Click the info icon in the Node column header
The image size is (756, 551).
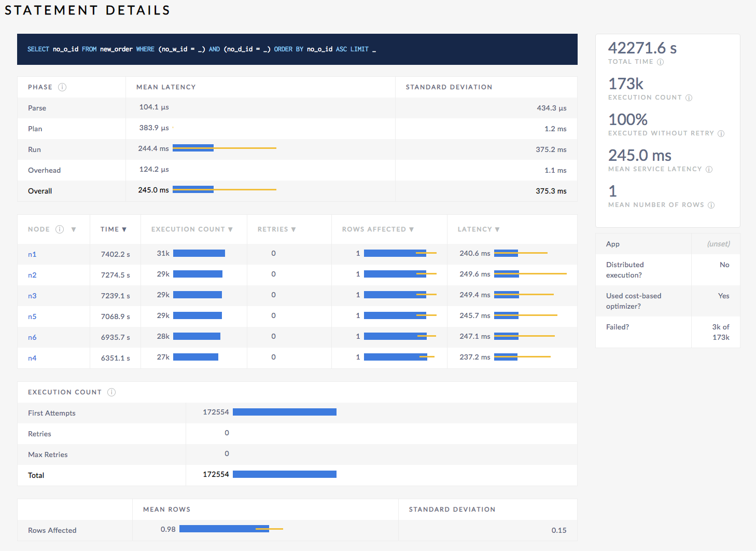60,229
